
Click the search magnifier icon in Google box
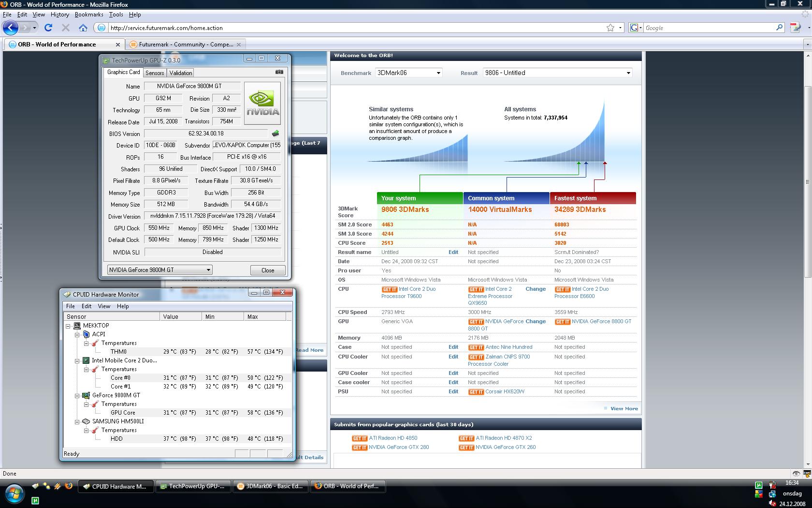tap(779, 28)
